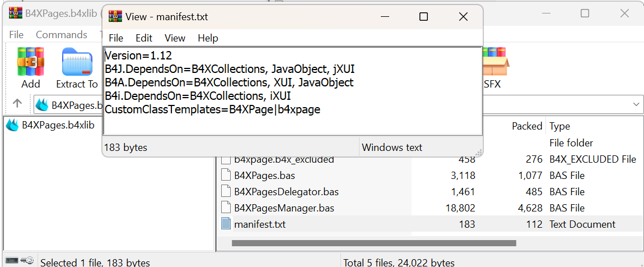Viewport: 644px width, 267px height.
Task: Open WinRAR's Commands menu
Action: coord(62,35)
